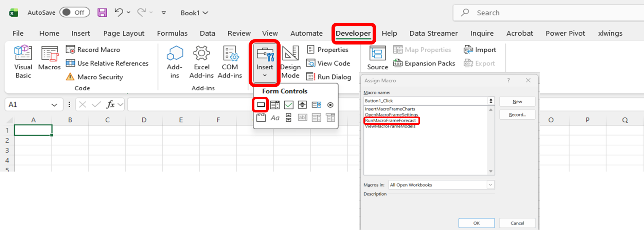This screenshot has height=230, width=644.
Task: Select ViewMacroFrameModels in macro list
Action: pyautogui.click(x=390, y=126)
